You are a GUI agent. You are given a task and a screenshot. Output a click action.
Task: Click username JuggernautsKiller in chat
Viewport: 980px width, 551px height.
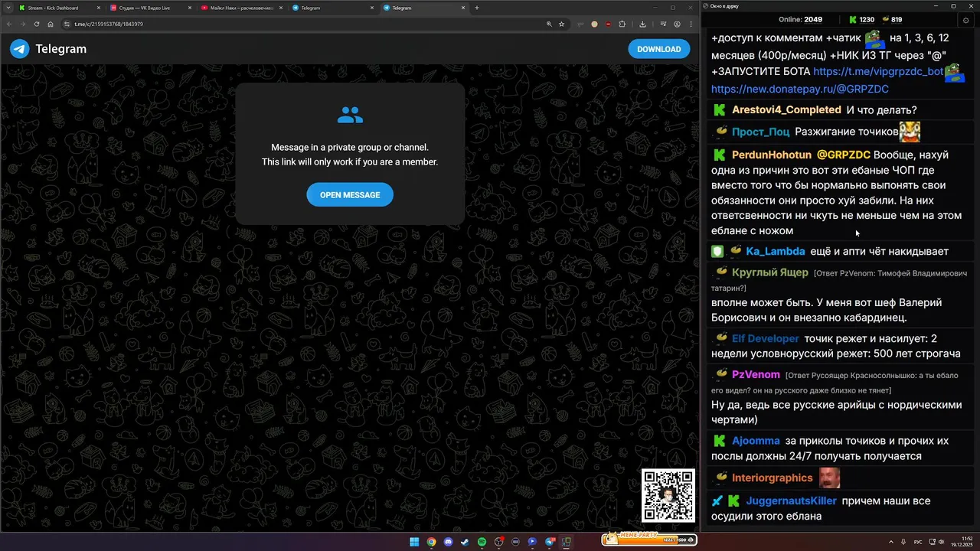coord(792,501)
